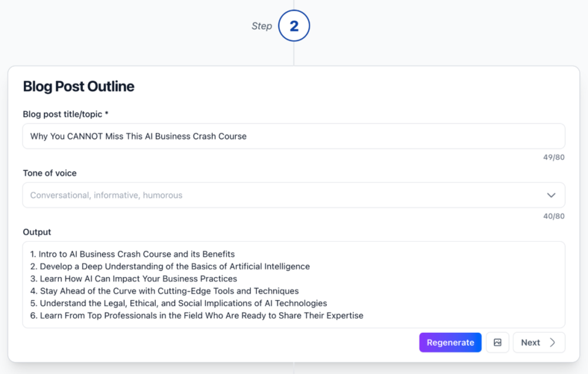Screen dimensions: 588x374
Task: Click outline item 6, Learn From Top Professionals
Action: [x=197, y=316]
